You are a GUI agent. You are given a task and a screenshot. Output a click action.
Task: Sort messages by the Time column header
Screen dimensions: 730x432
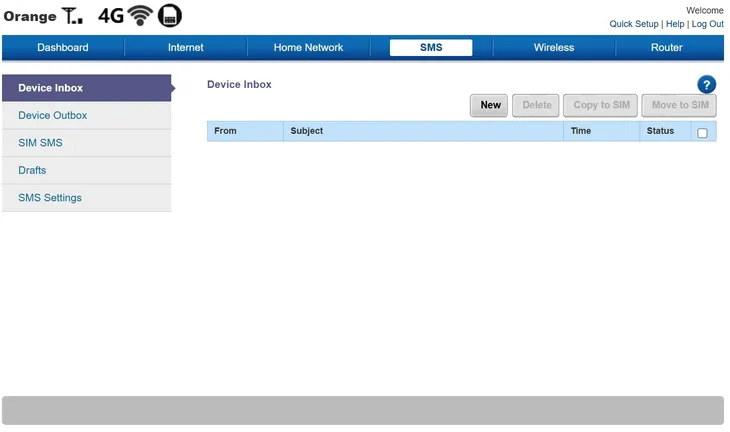click(x=581, y=131)
